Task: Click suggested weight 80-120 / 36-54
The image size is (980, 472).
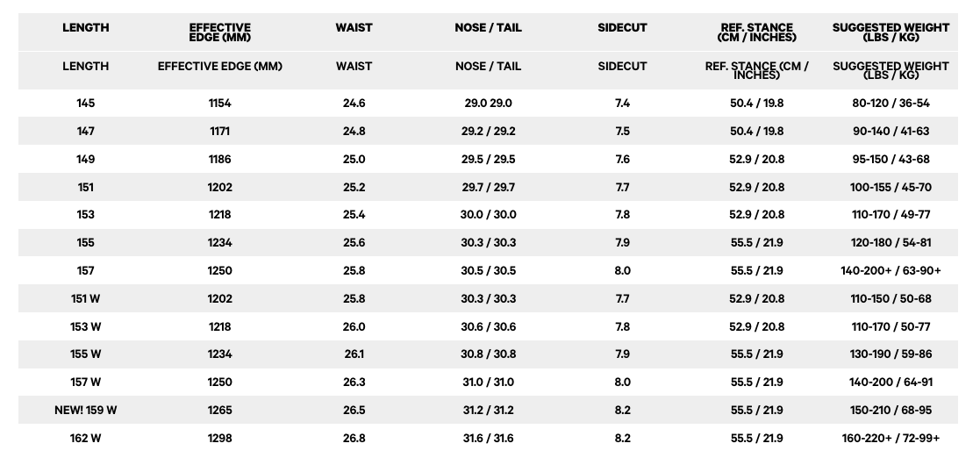Action: tap(891, 104)
